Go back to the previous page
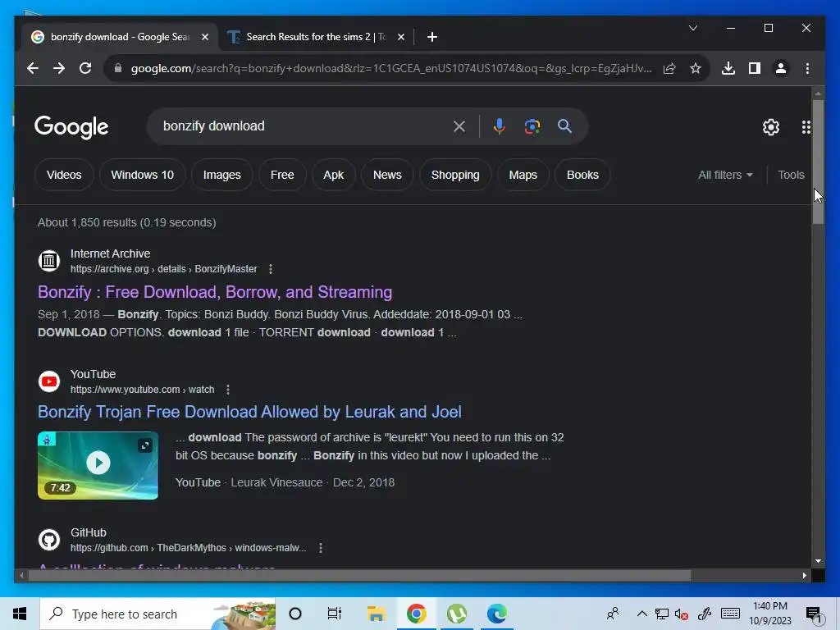 click(33, 68)
